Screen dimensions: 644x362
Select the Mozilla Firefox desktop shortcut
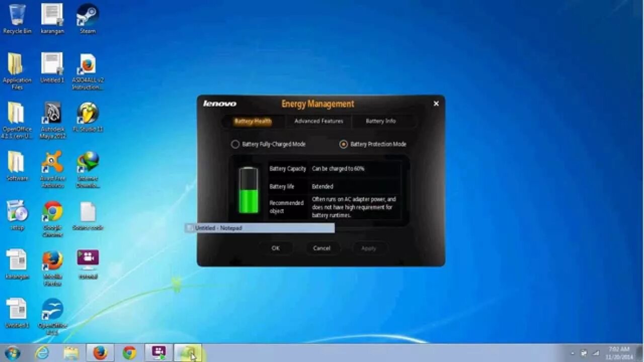point(52,267)
